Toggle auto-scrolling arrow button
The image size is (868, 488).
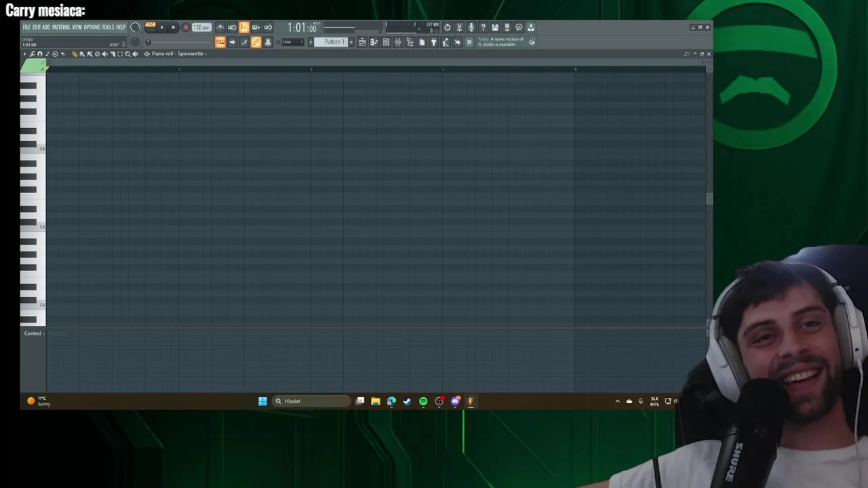(232, 42)
